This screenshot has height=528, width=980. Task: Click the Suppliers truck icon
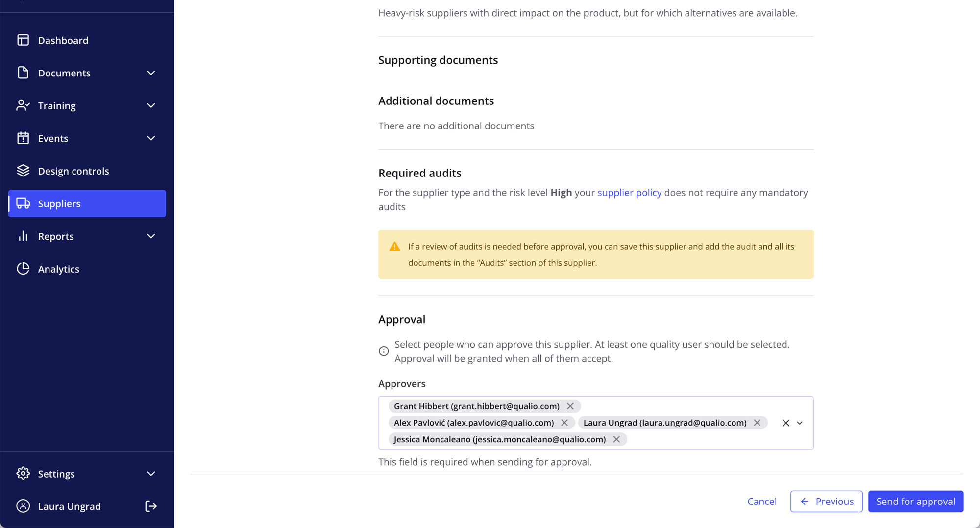23,203
